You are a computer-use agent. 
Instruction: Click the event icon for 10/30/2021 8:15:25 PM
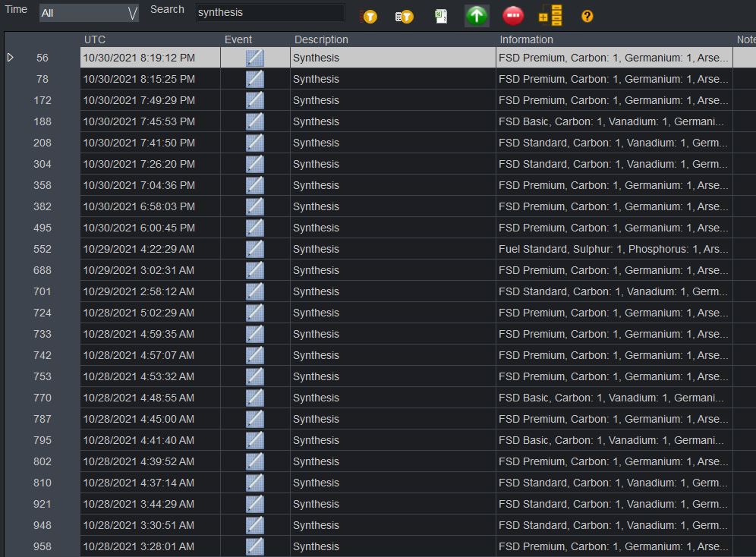point(254,79)
